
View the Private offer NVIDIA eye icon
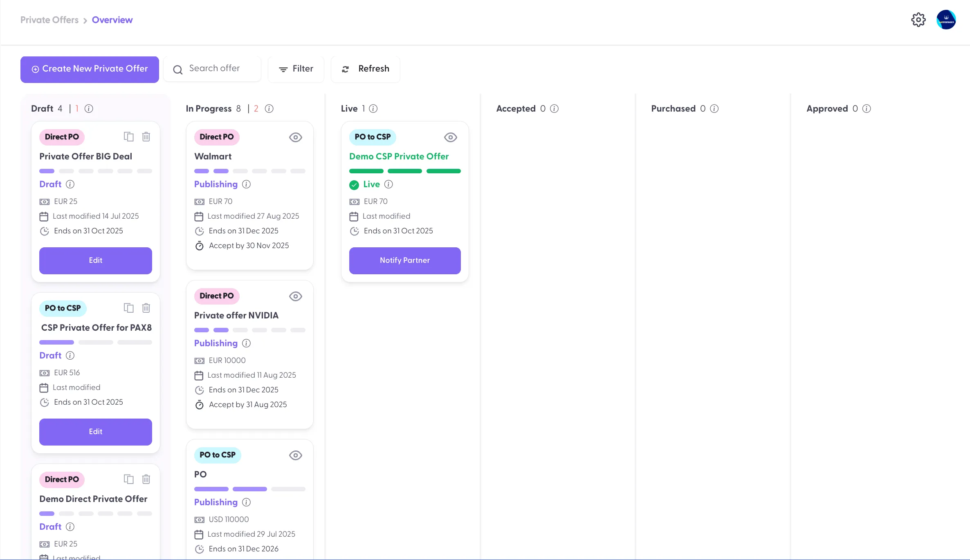tap(295, 296)
